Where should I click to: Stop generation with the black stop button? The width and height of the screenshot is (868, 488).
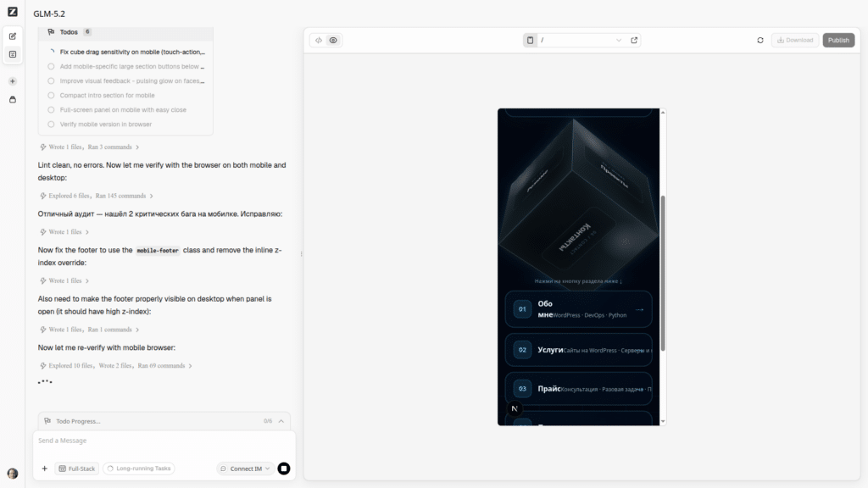[x=284, y=469]
